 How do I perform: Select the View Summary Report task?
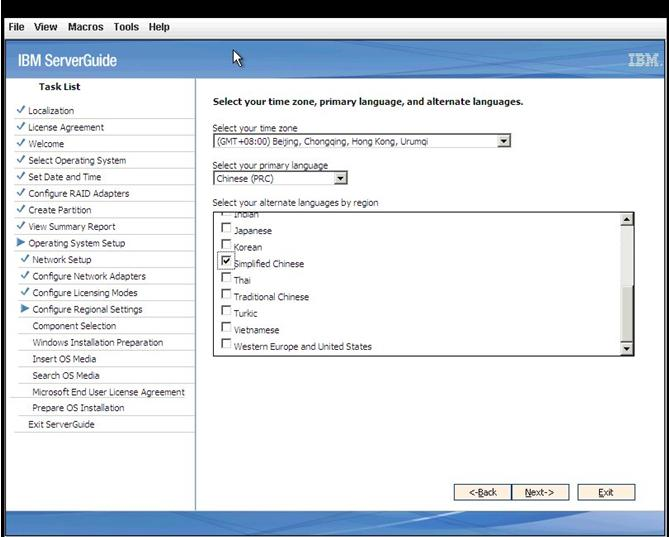(x=72, y=227)
